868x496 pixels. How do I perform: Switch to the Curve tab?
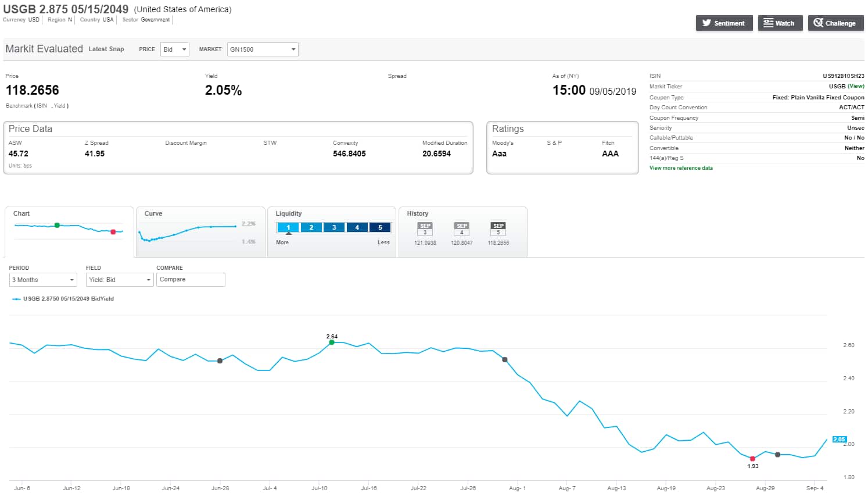coord(200,231)
